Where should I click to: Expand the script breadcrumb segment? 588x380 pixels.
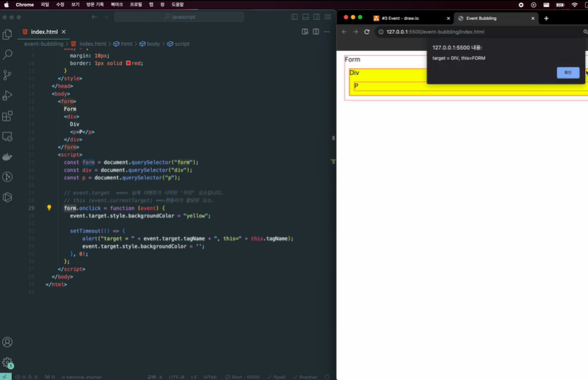pos(178,44)
